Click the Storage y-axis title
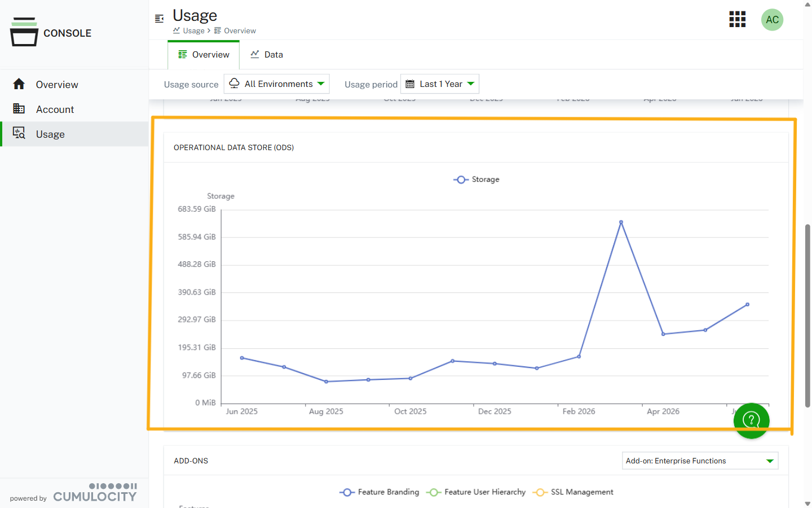 220,196
